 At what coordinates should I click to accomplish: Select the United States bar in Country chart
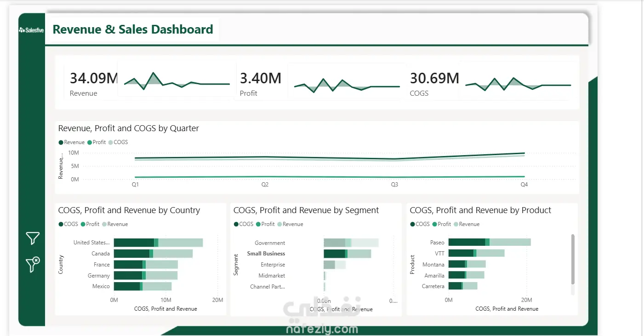coord(158,243)
